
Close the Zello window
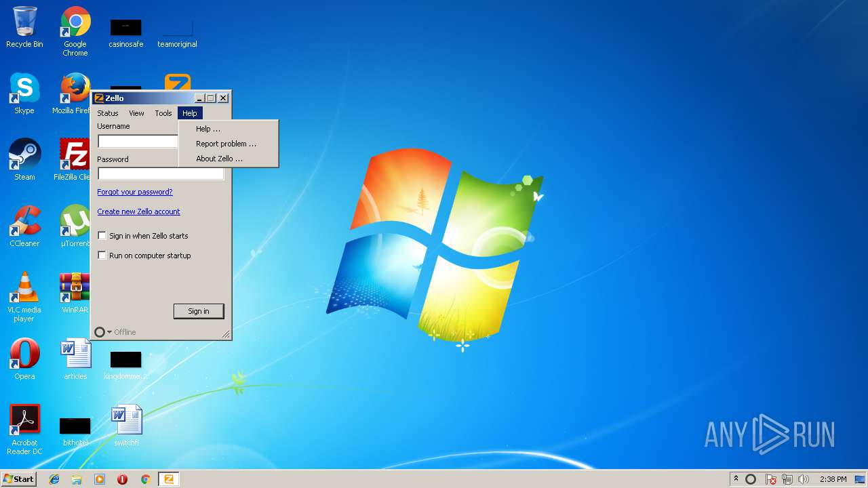coord(222,98)
